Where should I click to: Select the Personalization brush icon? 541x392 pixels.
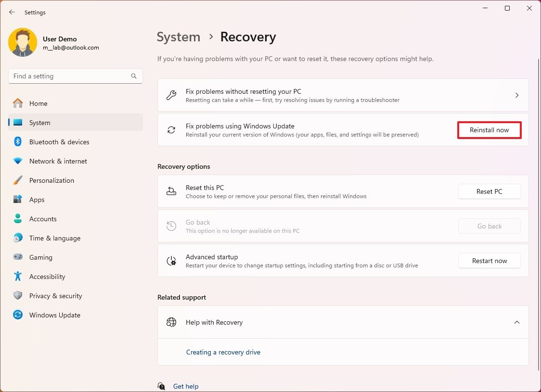click(18, 180)
